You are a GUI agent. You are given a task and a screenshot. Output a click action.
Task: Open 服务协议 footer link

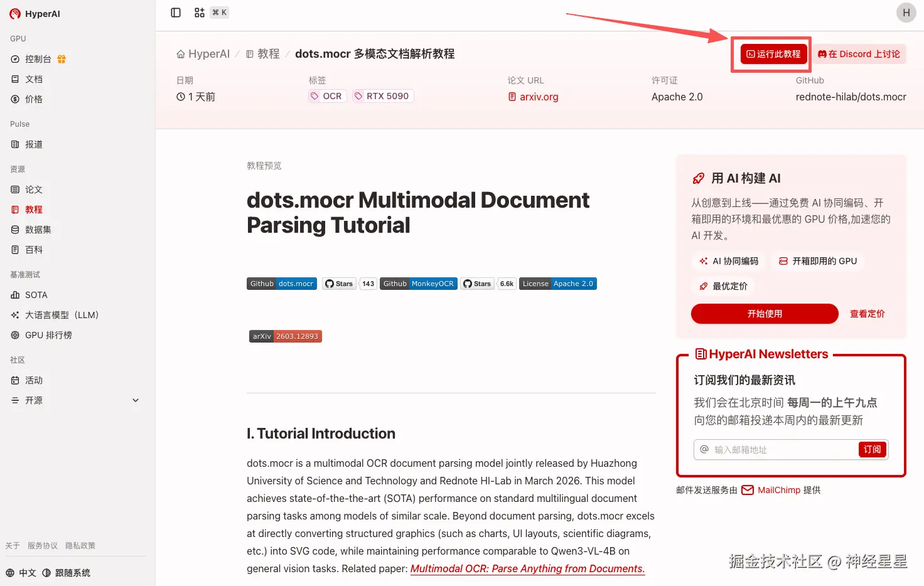tap(43, 546)
